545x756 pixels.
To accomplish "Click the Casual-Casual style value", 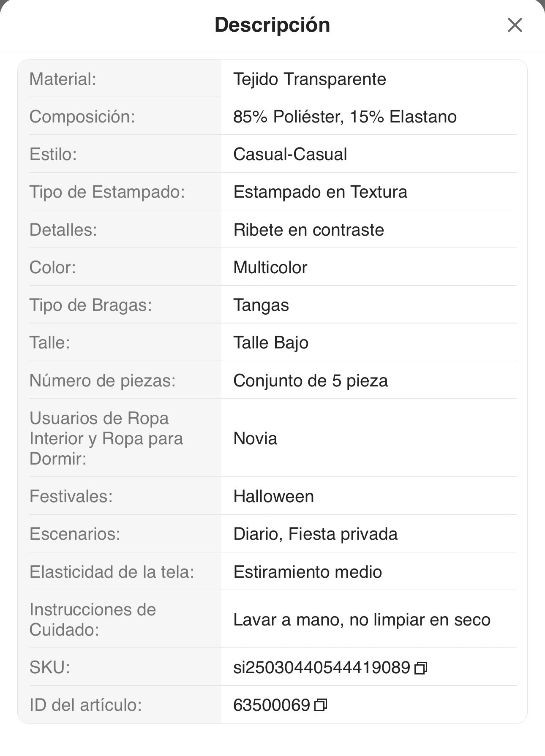I will tap(290, 155).
